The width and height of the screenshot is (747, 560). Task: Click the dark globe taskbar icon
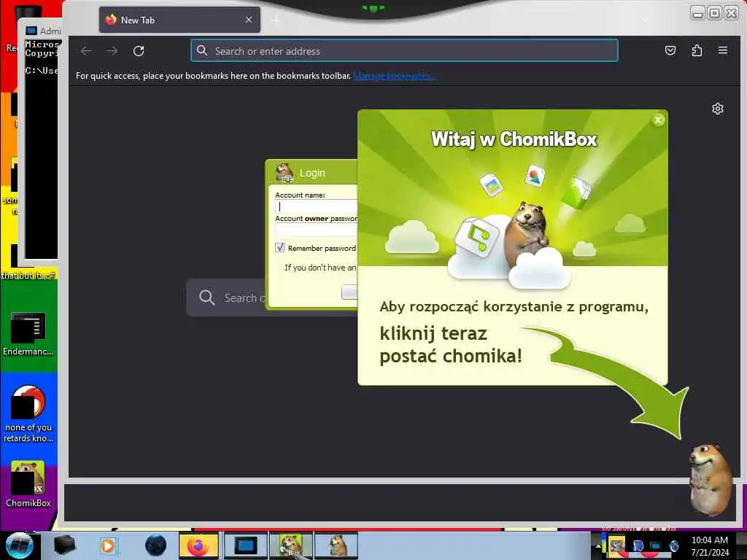pyautogui.click(x=155, y=545)
